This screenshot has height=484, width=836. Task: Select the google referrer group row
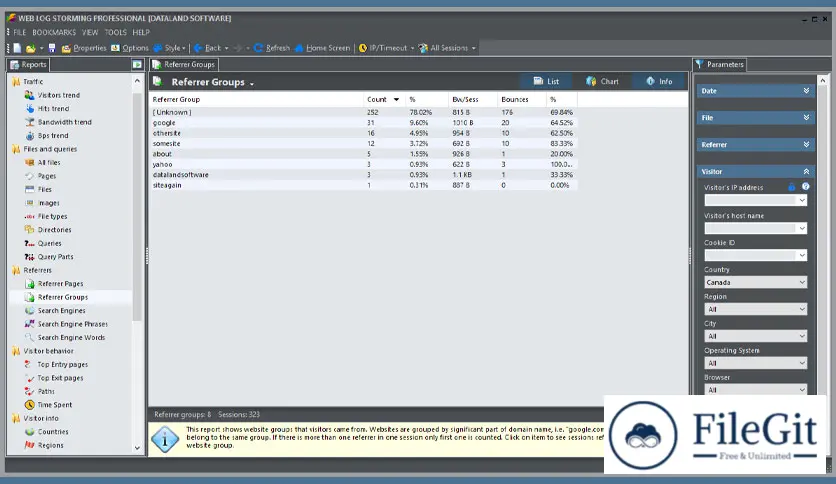tap(363, 123)
